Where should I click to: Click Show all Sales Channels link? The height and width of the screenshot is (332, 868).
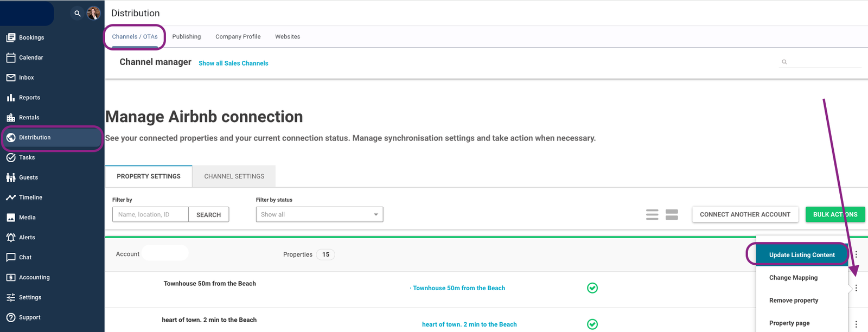[233, 63]
